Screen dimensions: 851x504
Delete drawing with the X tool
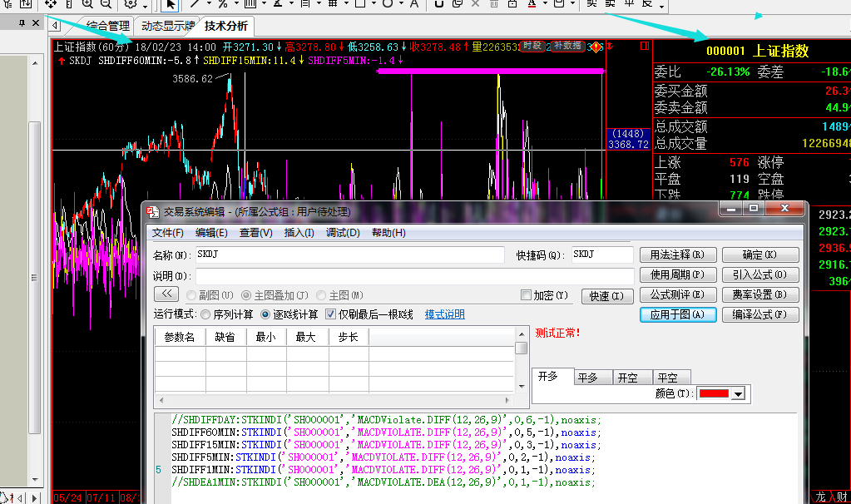pos(476,4)
